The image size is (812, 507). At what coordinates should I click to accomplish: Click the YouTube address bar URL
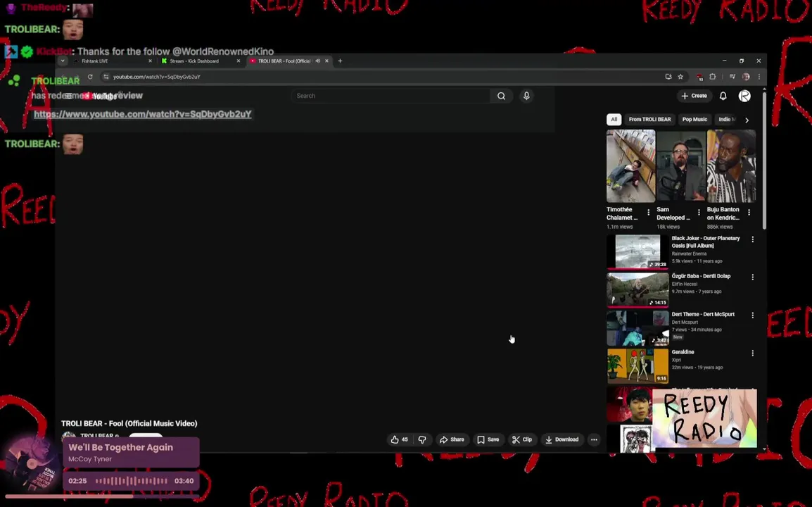(x=157, y=77)
